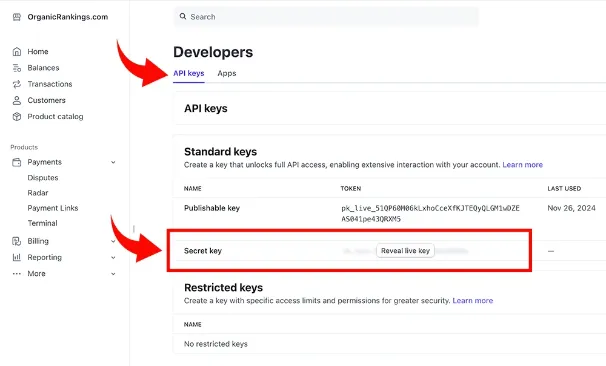Open Product catalog in the sidebar

coord(55,116)
